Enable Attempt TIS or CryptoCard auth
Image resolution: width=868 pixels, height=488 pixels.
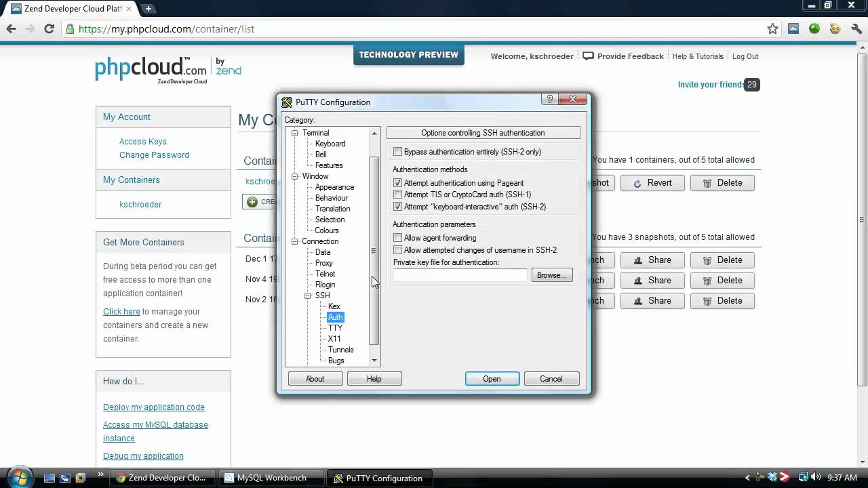(x=397, y=195)
